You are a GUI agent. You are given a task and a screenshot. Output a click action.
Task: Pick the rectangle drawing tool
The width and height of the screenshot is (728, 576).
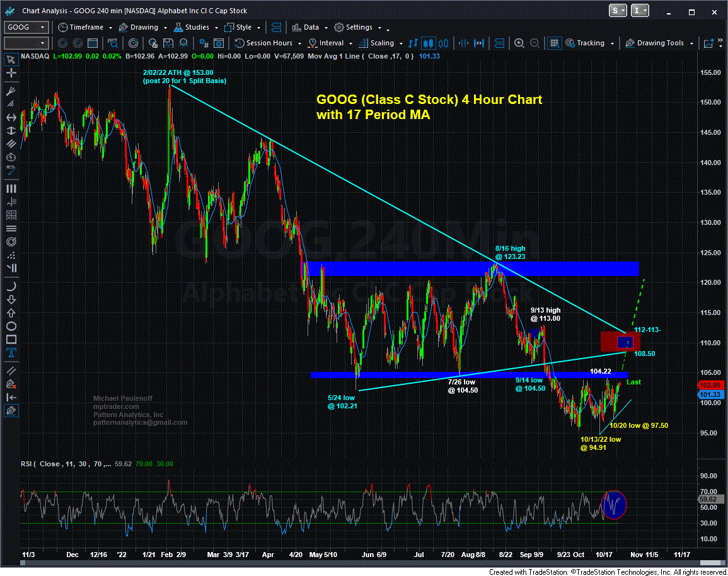pyautogui.click(x=11, y=340)
